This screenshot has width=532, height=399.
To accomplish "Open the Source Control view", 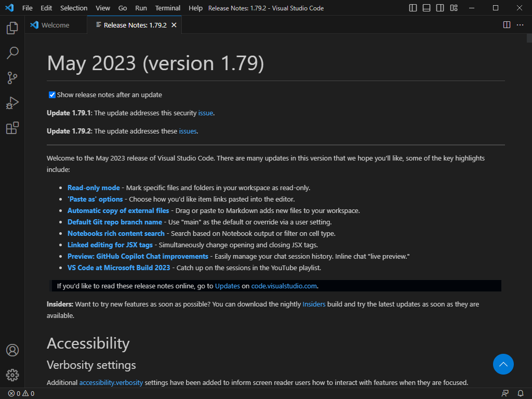I will [x=12, y=78].
